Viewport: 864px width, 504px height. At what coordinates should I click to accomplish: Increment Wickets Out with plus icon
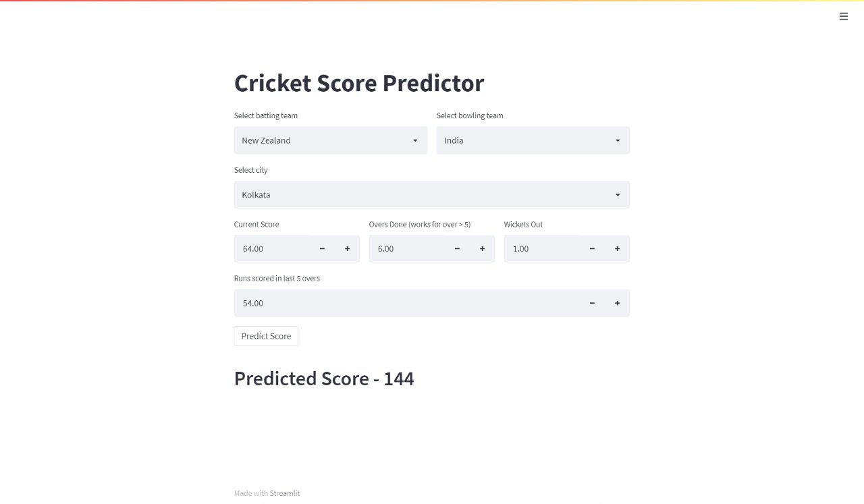pos(616,248)
